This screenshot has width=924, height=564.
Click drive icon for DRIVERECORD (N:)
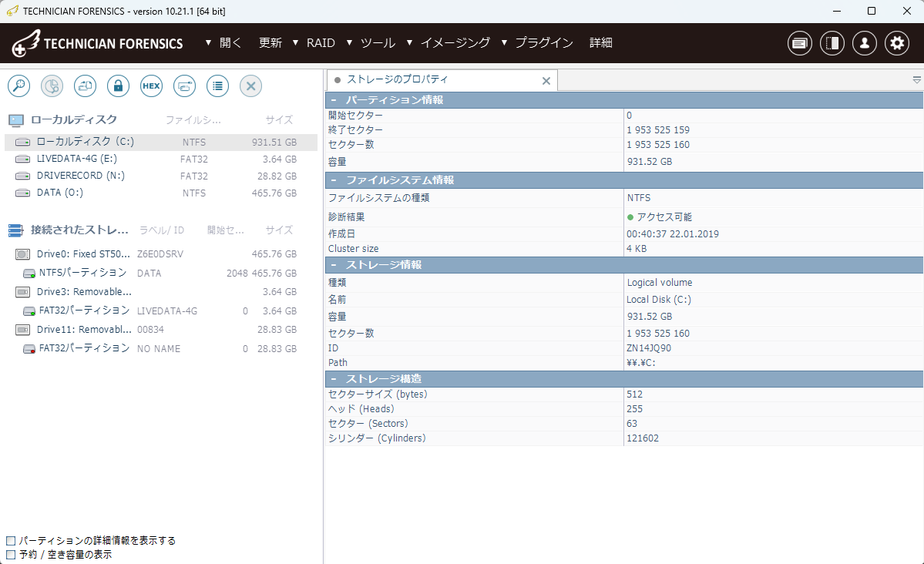[x=22, y=176]
